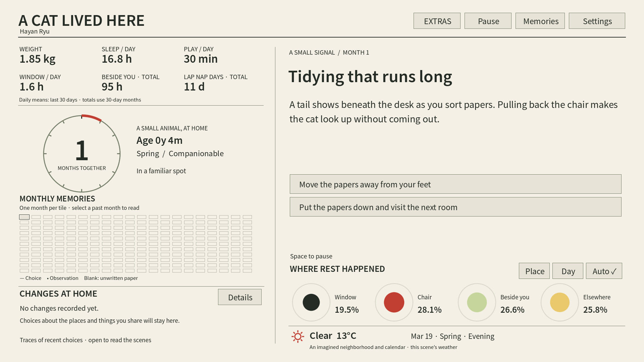Click the Mar 19 Spring Evening date

[x=452, y=336]
